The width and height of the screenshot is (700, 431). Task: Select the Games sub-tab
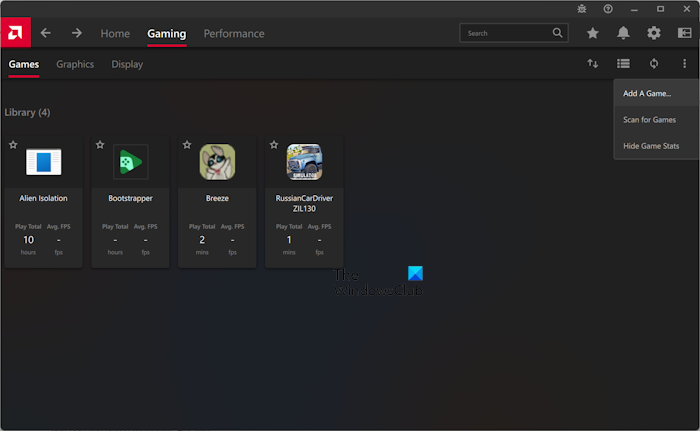tap(24, 64)
